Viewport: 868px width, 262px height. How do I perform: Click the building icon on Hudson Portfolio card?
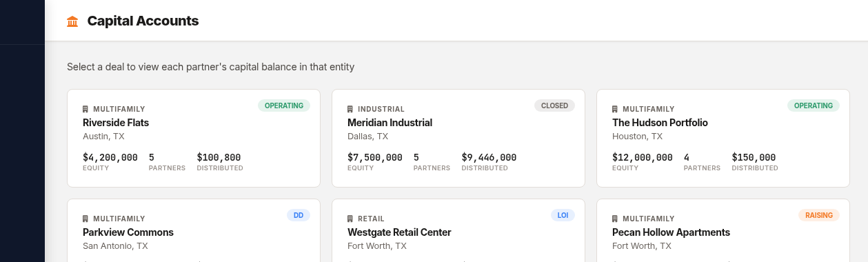point(615,109)
